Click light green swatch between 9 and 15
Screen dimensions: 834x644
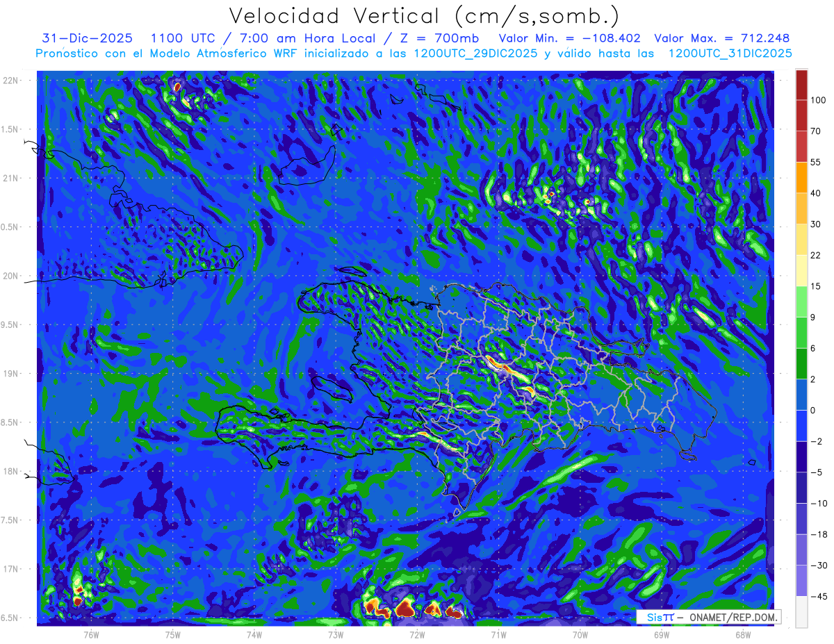pos(801,302)
